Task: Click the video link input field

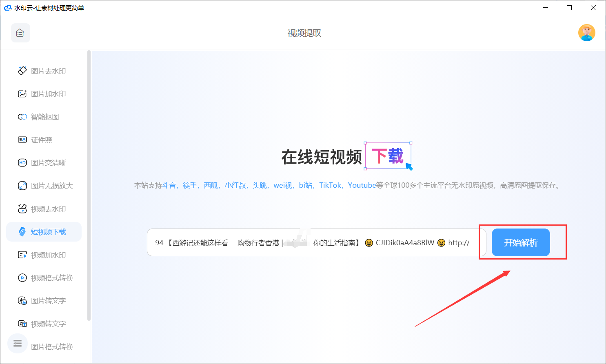Action: pyautogui.click(x=317, y=242)
